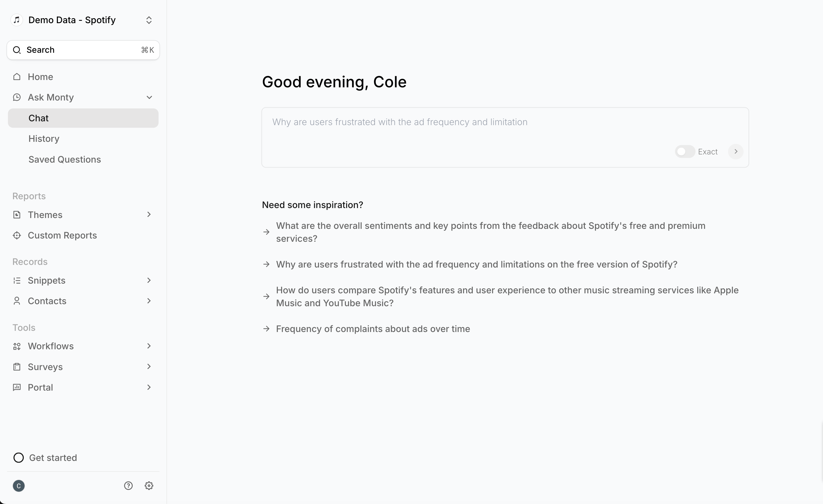Submit question with the arrow send button

(x=735, y=151)
